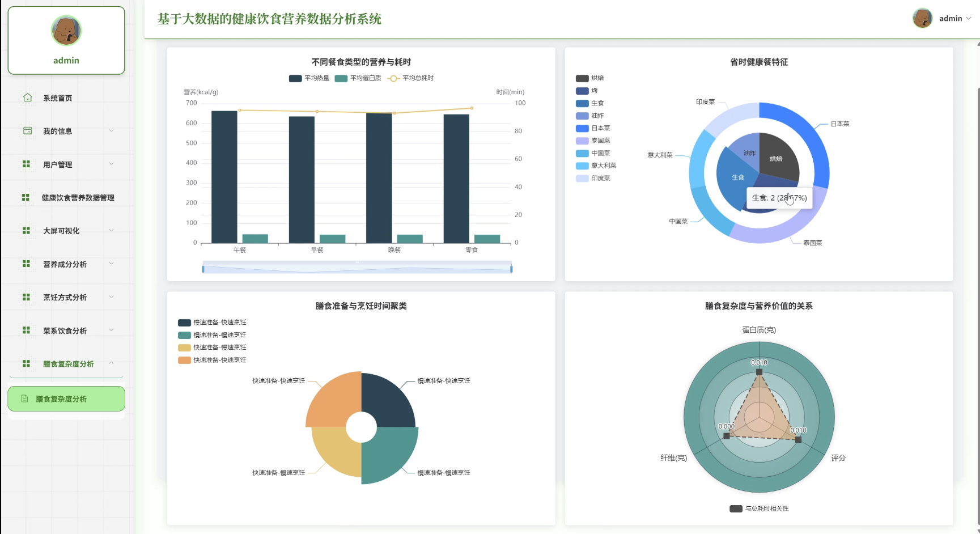Click the card icon beside 我的信息
The image size is (980, 534).
coord(27,130)
